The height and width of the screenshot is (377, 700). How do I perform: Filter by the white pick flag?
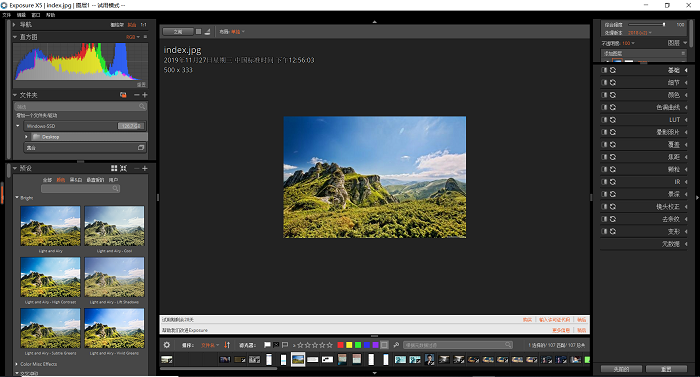pyautogui.click(x=267, y=345)
